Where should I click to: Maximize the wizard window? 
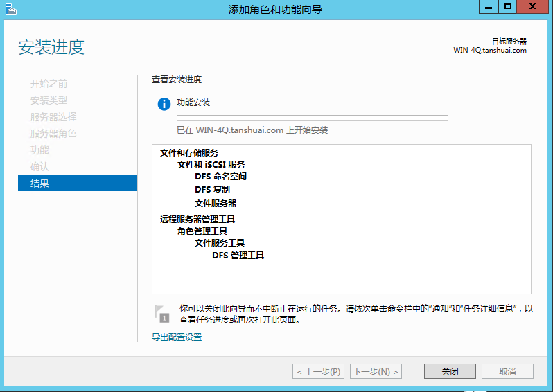[x=507, y=7]
